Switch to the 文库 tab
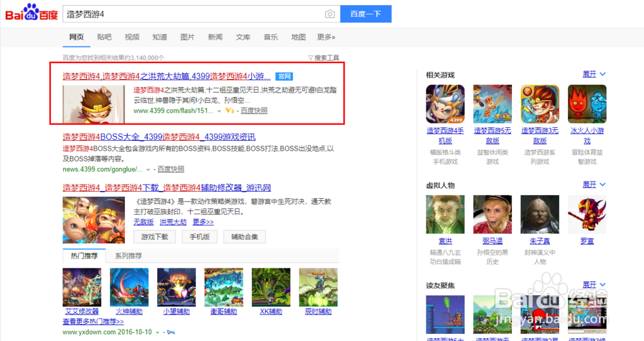644x341 pixels. [x=243, y=37]
